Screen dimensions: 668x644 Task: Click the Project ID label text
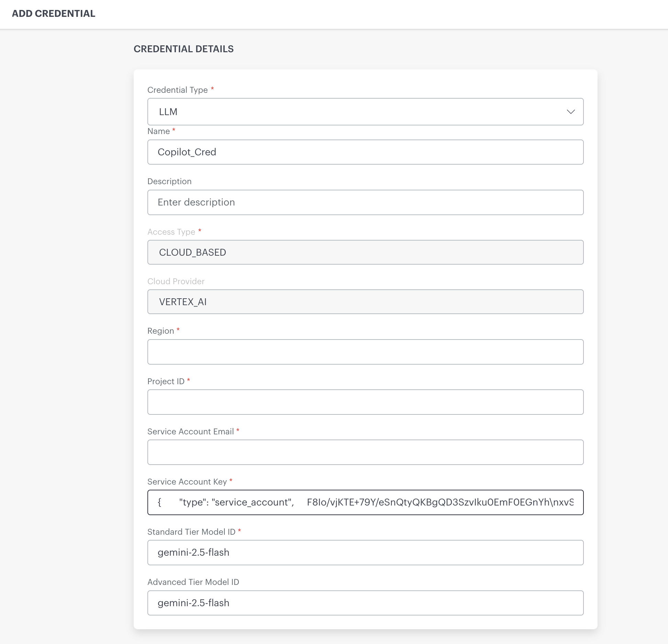166,381
